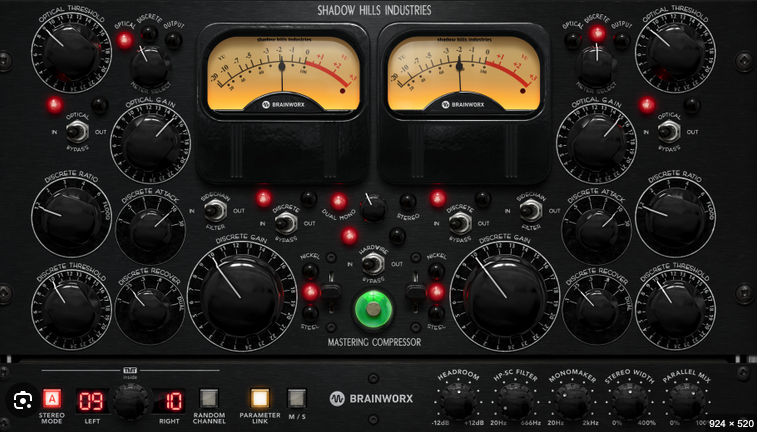Click the Stereo Width knob
The width and height of the screenshot is (757, 432).
(x=630, y=402)
